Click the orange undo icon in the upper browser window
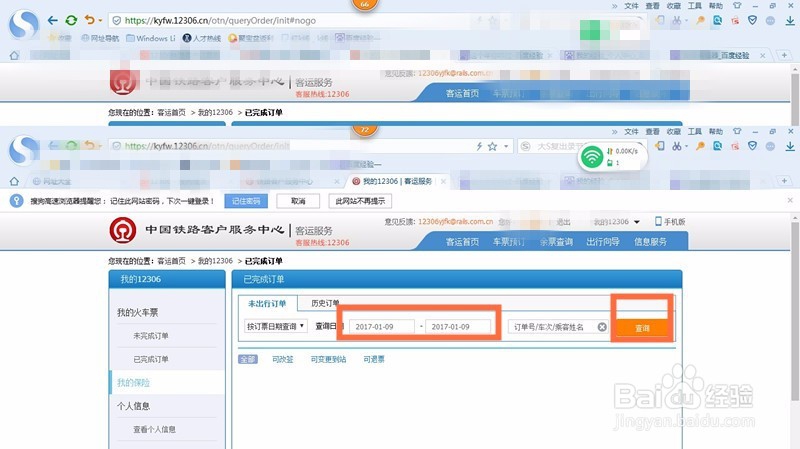Viewport: 800px width, 449px height. tap(90, 20)
